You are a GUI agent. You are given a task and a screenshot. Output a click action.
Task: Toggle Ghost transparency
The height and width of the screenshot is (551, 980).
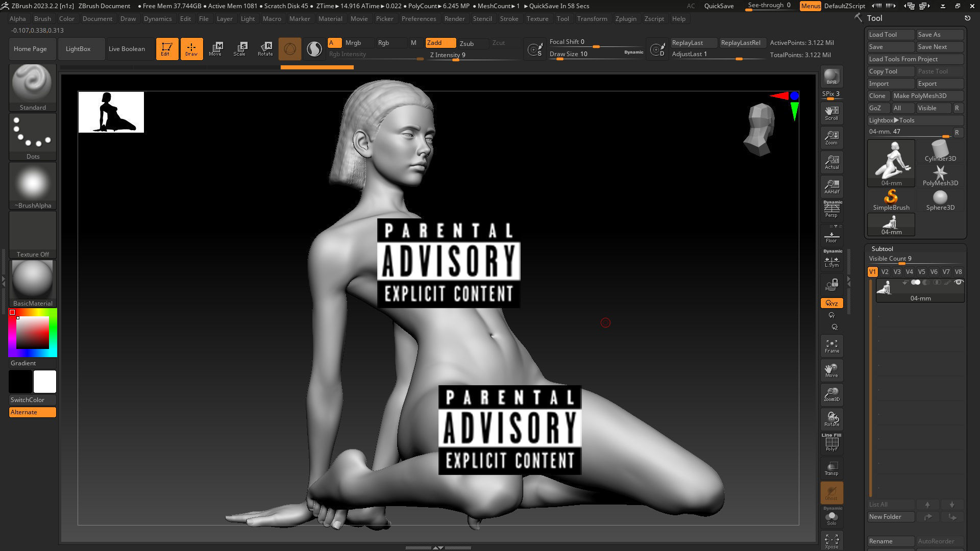pos(831,492)
